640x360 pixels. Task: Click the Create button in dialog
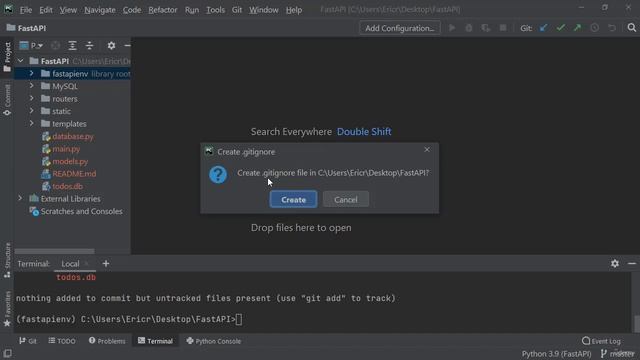(x=293, y=200)
